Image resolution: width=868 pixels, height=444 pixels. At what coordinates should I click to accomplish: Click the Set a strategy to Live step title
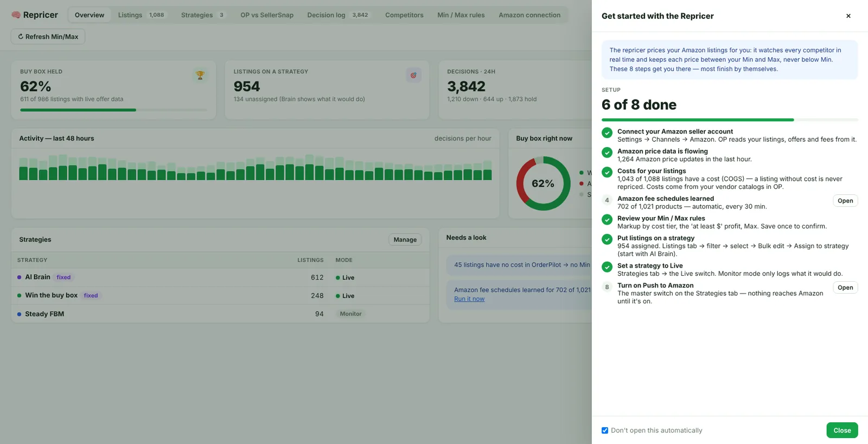coord(650,265)
